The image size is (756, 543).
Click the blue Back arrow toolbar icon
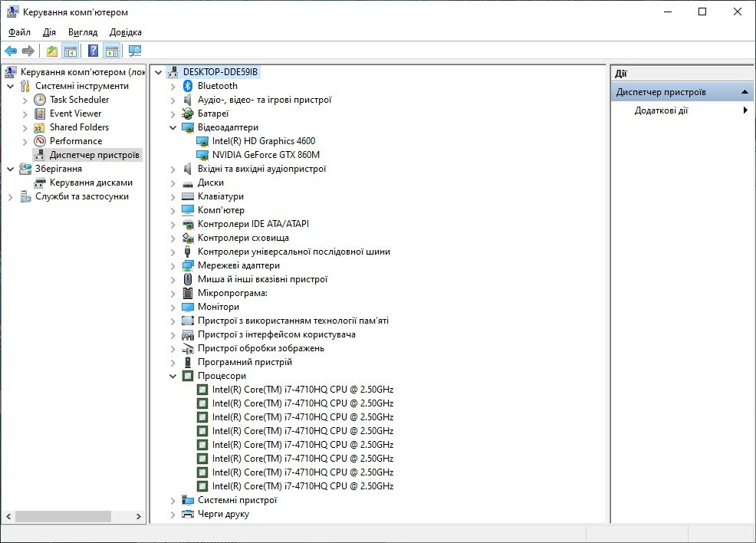pyautogui.click(x=11, y=51)
